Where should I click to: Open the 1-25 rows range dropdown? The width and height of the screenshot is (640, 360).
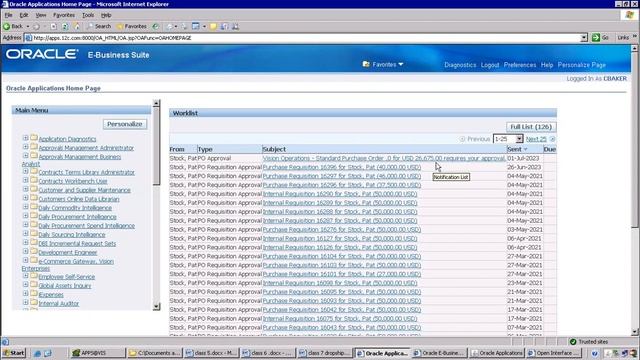(x=508, y=139)
